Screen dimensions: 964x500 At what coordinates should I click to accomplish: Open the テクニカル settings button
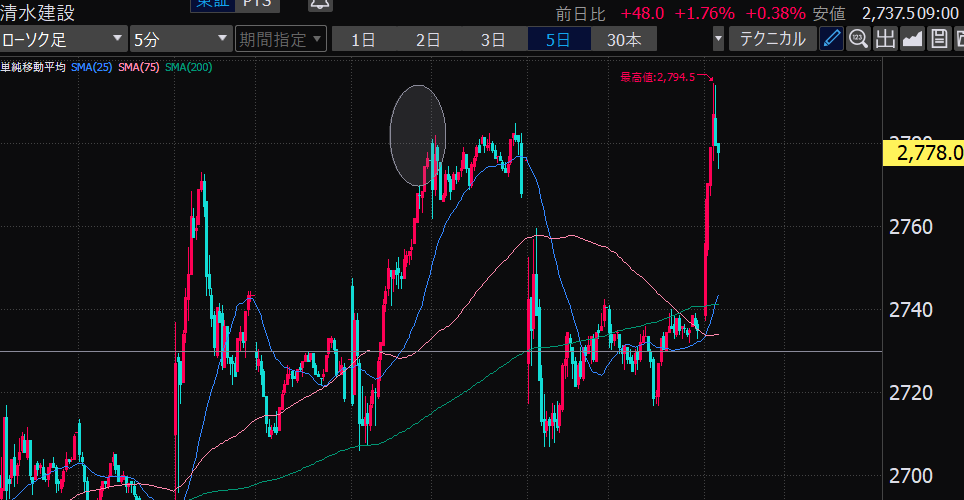click(x=771, y=39)
